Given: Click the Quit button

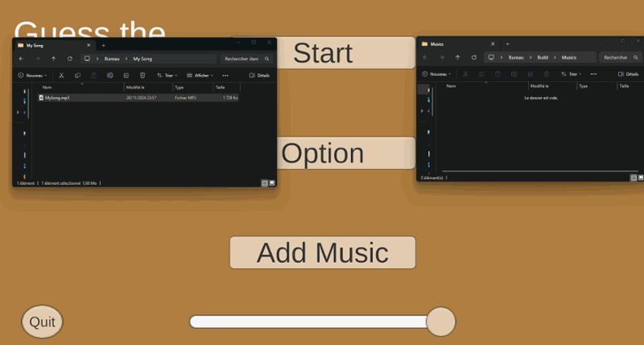Looking at the screenshot, I should coord(42,322).
